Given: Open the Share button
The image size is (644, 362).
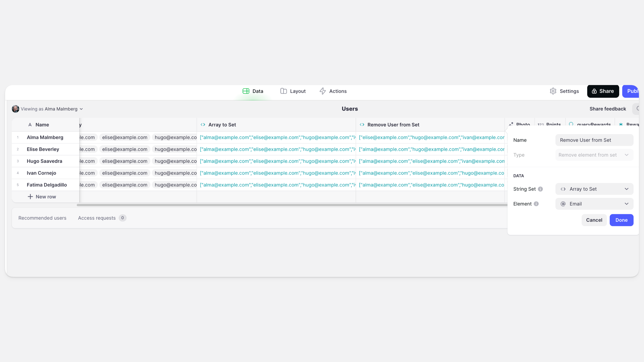Looking at the screenshot, I should tap(603, 91).
